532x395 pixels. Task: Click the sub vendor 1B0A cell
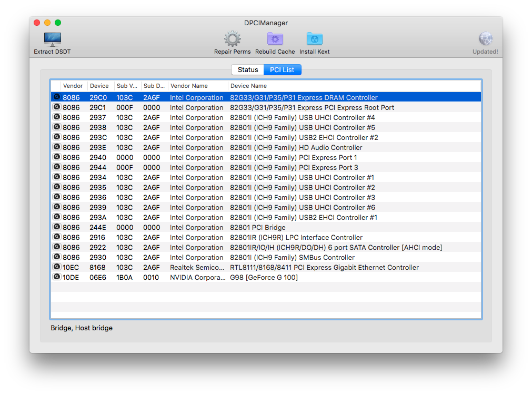point(124,277)
